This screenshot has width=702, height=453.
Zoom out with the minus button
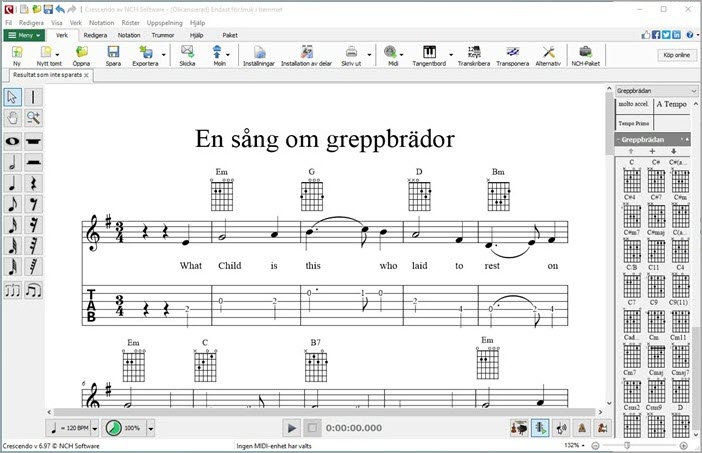click(595, 445)
